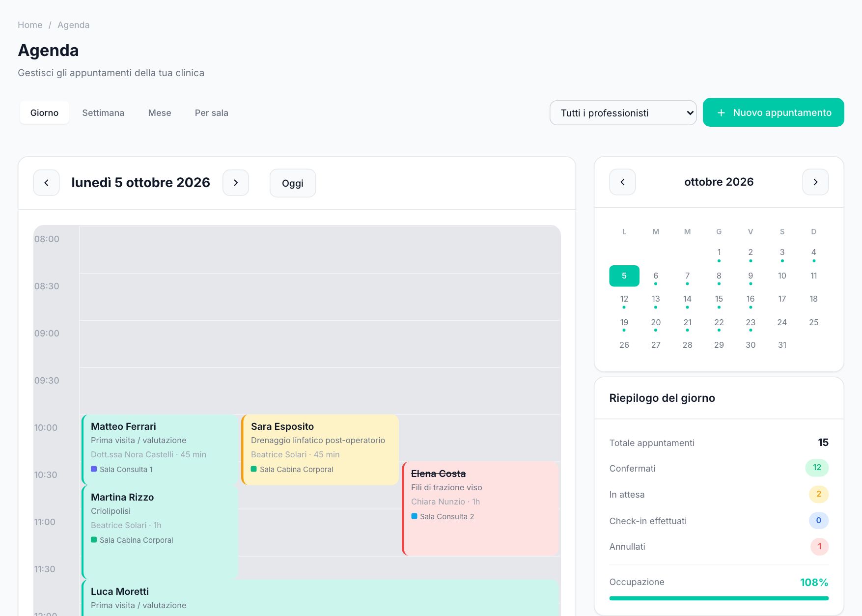Viewport: 862px width, 616px height.
Task: Select day 1 in mini calendar
Action: coord(719,252)
